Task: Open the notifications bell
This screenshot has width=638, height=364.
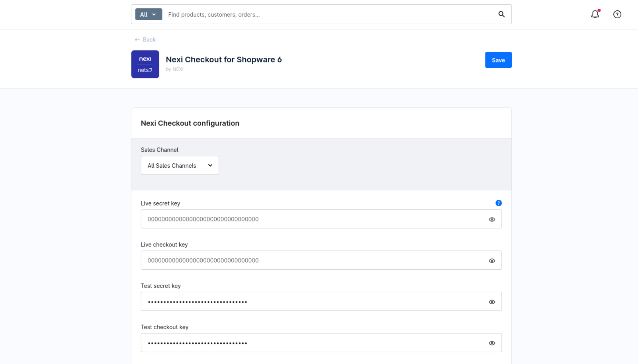Action: click(595, 14)
